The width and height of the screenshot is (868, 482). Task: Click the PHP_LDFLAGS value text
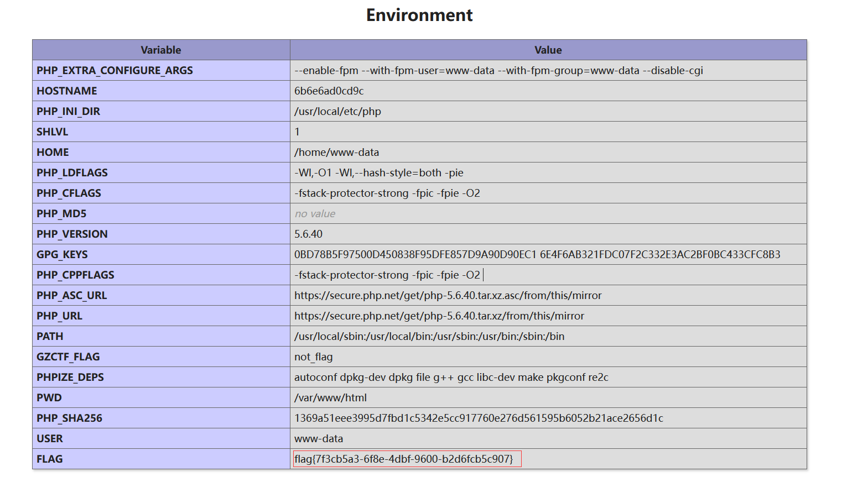378,173
